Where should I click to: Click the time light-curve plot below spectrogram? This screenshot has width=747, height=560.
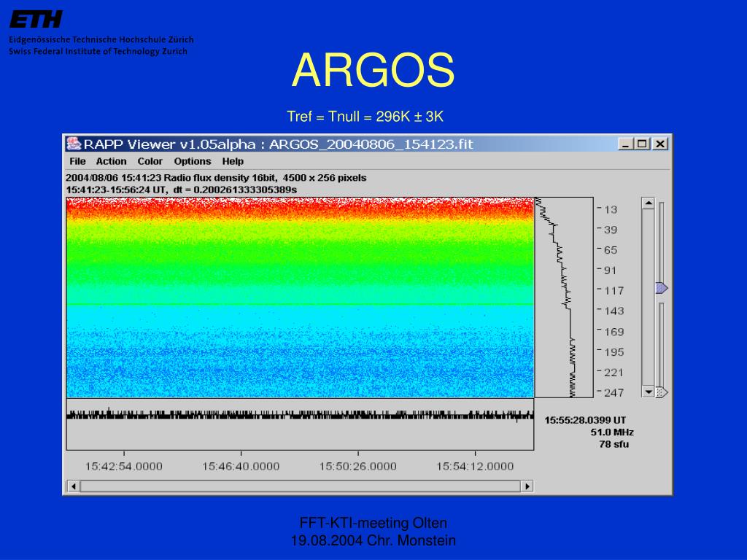pos(300,424)
